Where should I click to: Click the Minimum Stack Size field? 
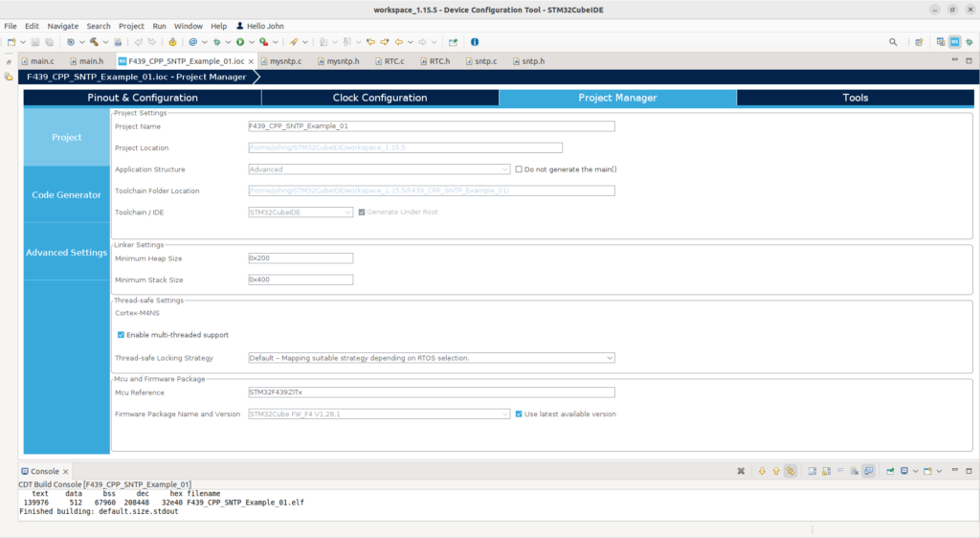coord(301,280)
